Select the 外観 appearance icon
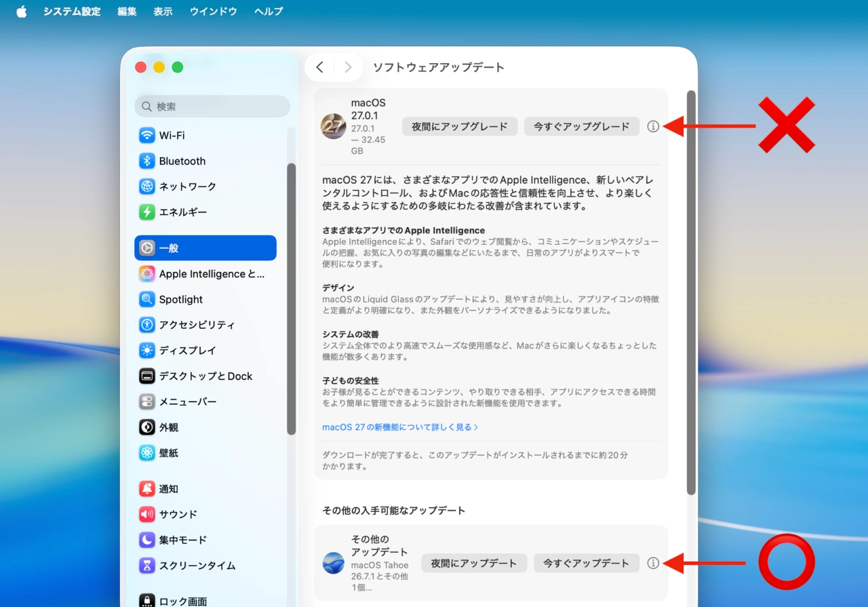The width and height of the screenshot is (868, 607). click(x=147, y=427)
